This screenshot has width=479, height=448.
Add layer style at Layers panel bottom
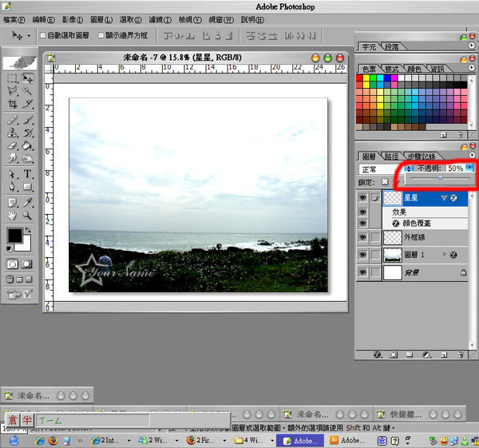378,355
